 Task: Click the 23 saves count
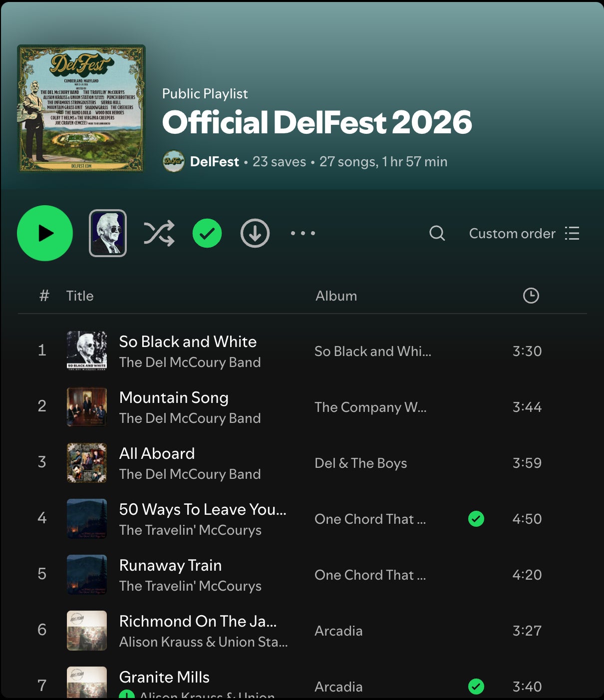pyautogui.click(x=279, y=162)
